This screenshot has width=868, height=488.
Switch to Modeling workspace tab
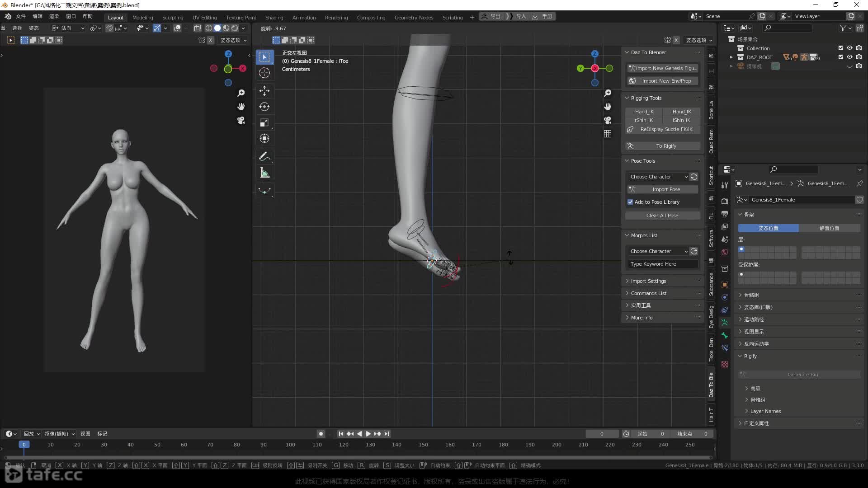tap(142, 17)
